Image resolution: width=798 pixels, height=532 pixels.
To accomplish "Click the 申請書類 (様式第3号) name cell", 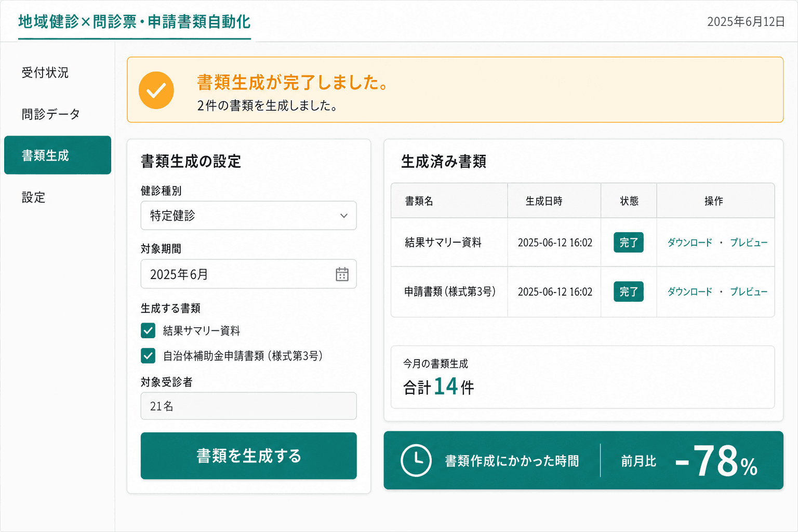I will tap(450, 292).
